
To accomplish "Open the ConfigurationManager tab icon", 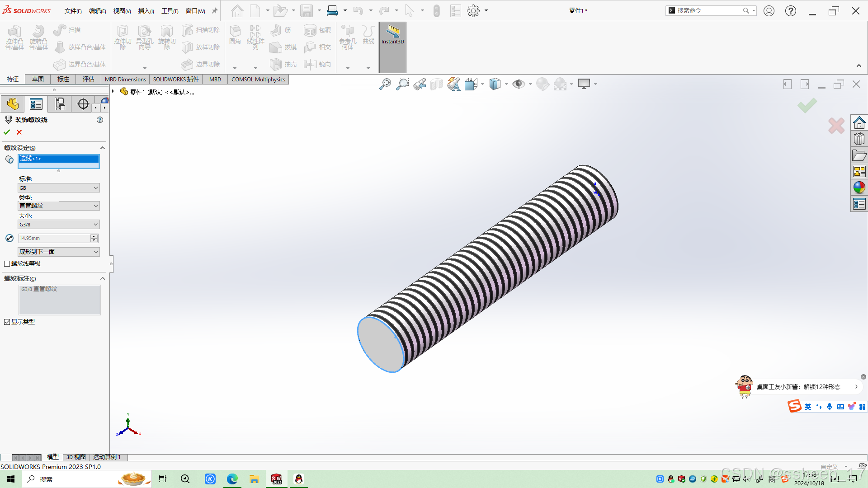I will (60, 104).
